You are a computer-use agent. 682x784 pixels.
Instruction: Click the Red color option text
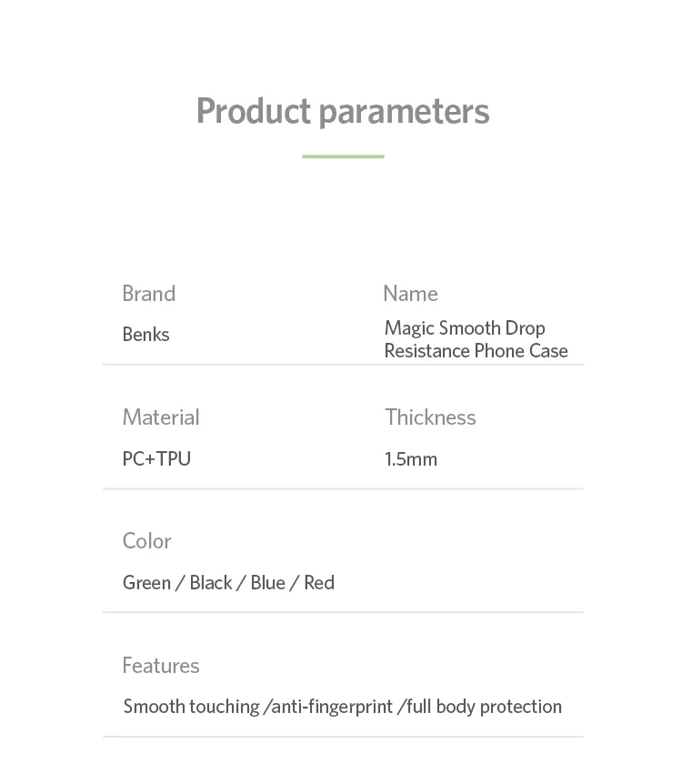319,582
